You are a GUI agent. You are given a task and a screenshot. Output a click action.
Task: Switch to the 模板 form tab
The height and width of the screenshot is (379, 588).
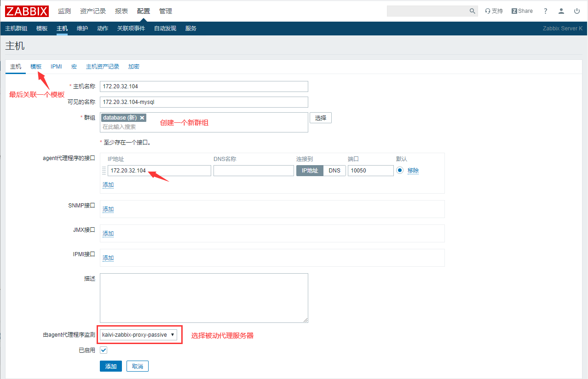coord(36,67)
